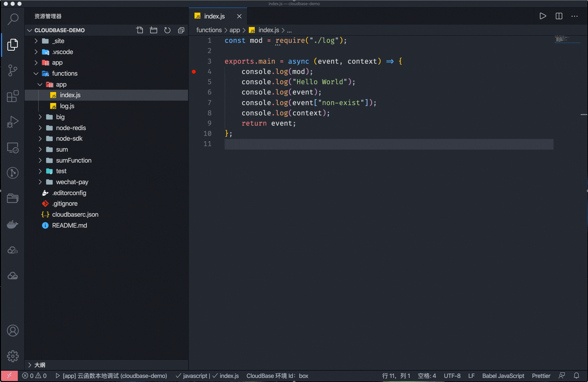Viewport: 588px width, 382px height.
Task: Expand the sum folder
Action: coord(40,150)
